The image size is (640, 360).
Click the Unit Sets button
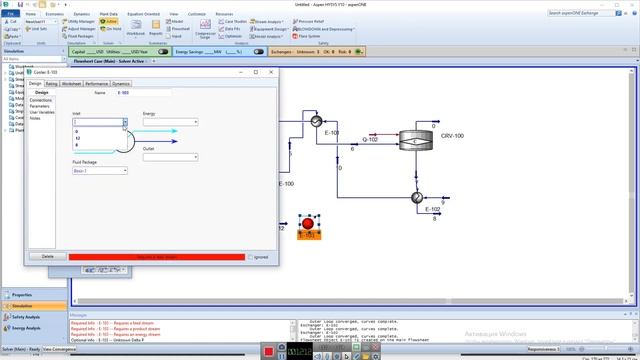coord(36,29)
